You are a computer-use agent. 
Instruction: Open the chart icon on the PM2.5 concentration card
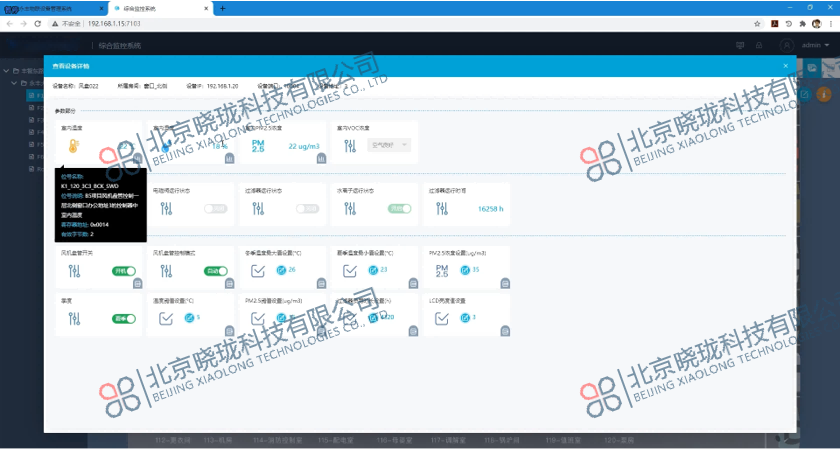pyautogui.click(x=323, y=158)
